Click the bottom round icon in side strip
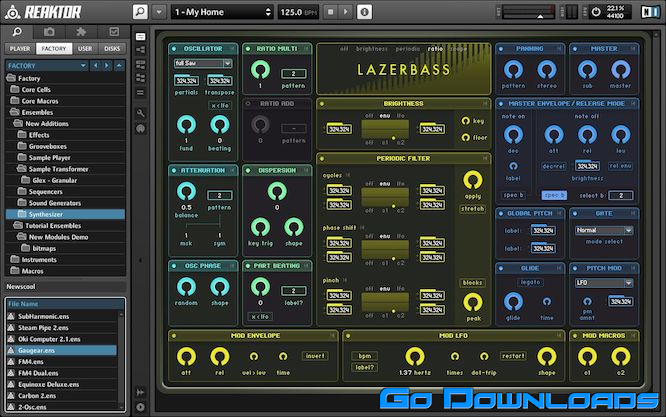Viewport: 666px width, 417px height. click(140, 407)
